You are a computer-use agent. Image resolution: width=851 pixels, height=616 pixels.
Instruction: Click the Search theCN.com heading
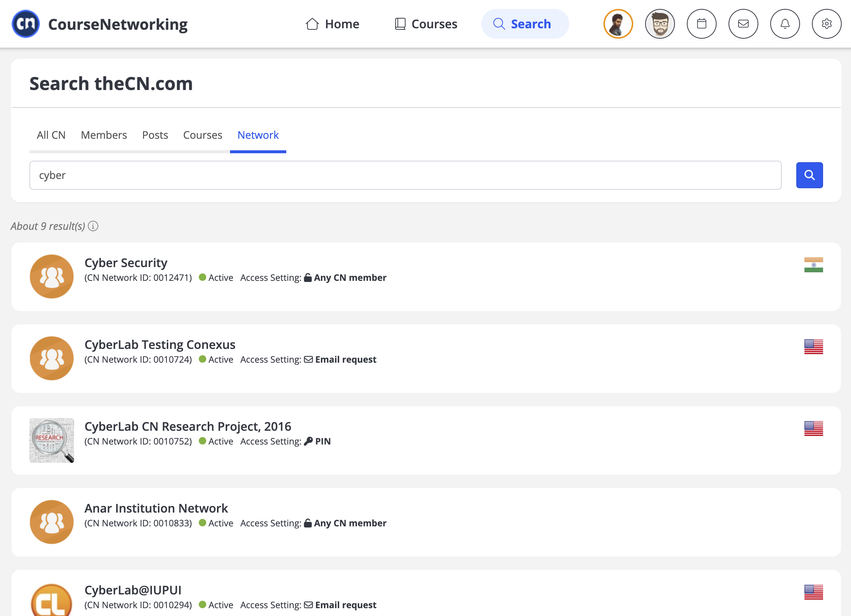(x=111, y=83)
